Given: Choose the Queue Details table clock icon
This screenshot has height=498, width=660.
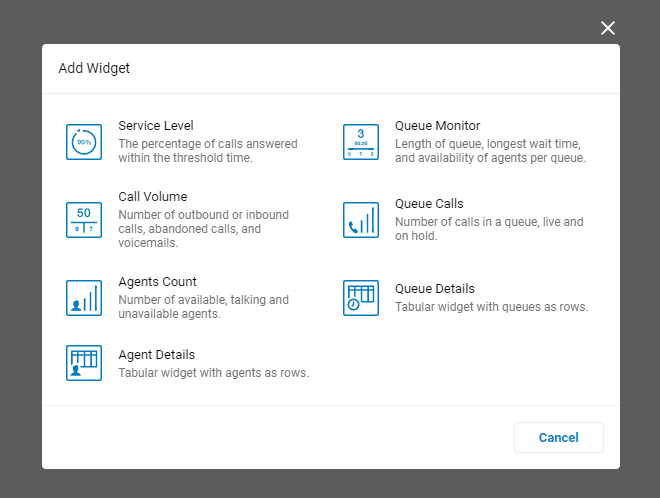Looking at the screenshot, I should (x=361, y=298).
